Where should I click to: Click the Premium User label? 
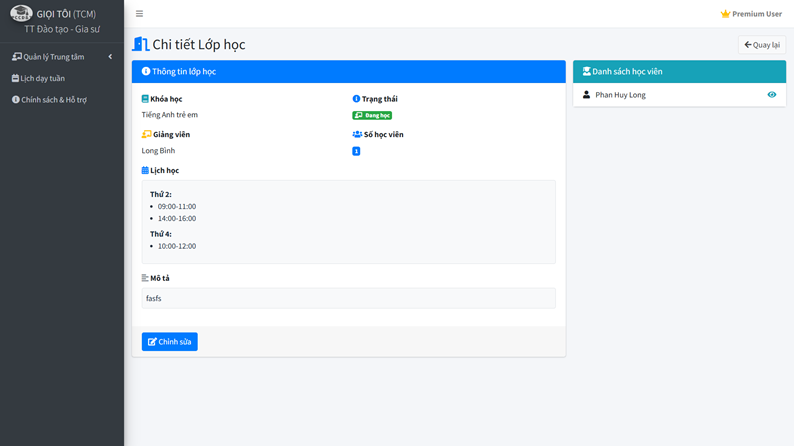coord(757,14)
